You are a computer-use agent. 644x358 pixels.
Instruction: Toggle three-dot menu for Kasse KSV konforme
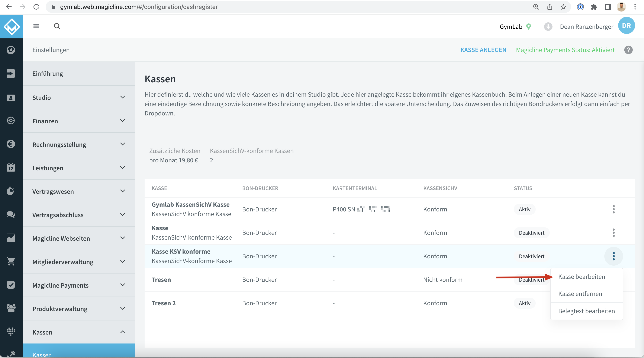point(614,256)
